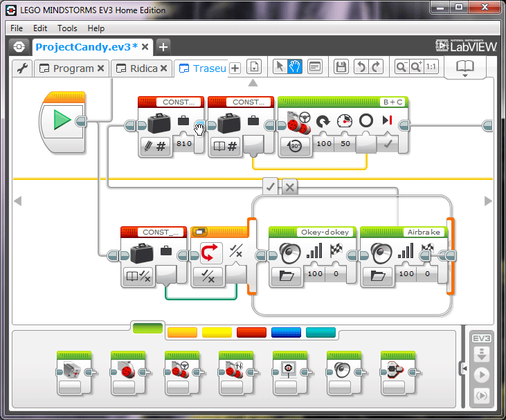
Task: Edit the move steering power value 50
Action: coord(345,143)
